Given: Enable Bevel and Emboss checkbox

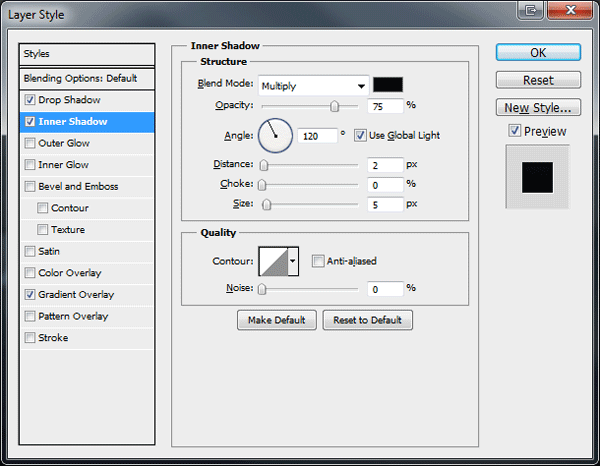Looking at the screenshot, I should click(x=30, y=186).
